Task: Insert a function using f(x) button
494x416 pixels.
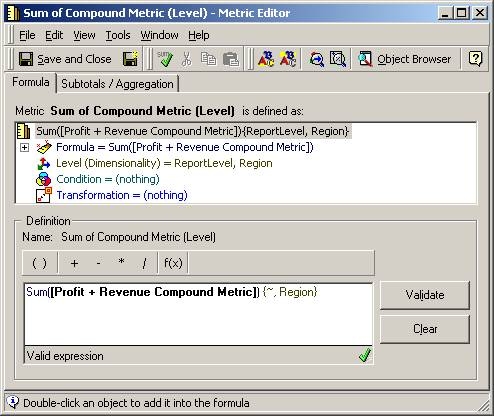Action: click(x=173, y=263)
